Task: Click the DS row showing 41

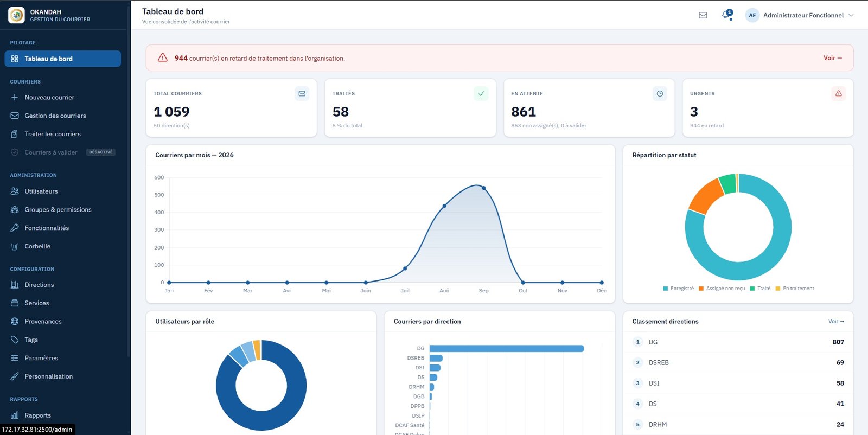Action: (x=738, y=404)
